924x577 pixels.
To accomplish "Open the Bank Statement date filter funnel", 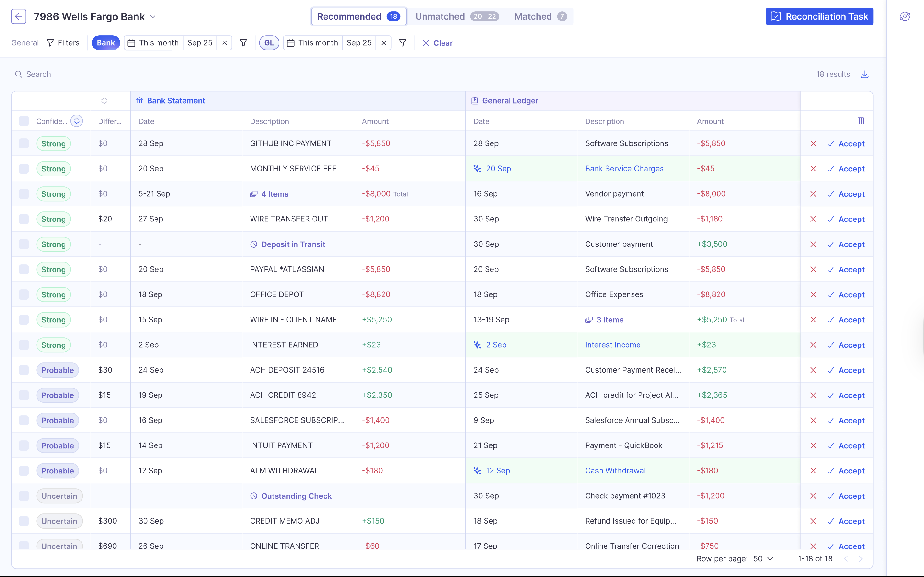I will point(244,43).
